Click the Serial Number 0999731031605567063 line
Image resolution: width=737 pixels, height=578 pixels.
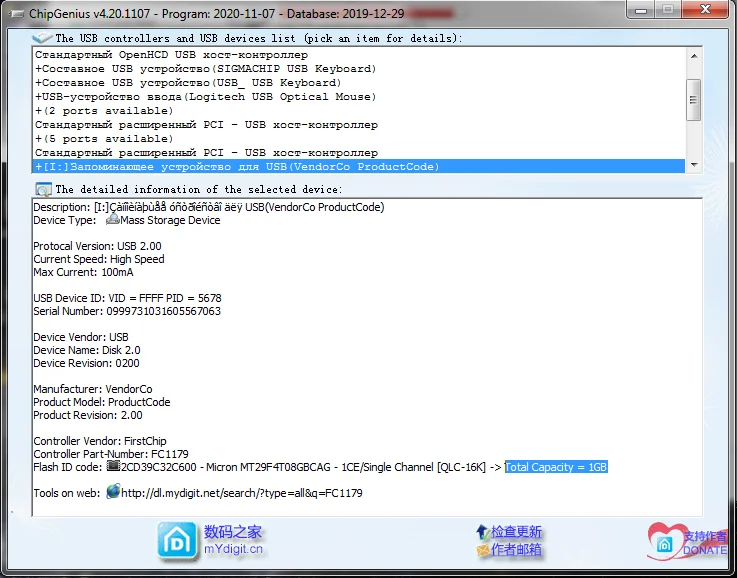click(x=127, y=311)
